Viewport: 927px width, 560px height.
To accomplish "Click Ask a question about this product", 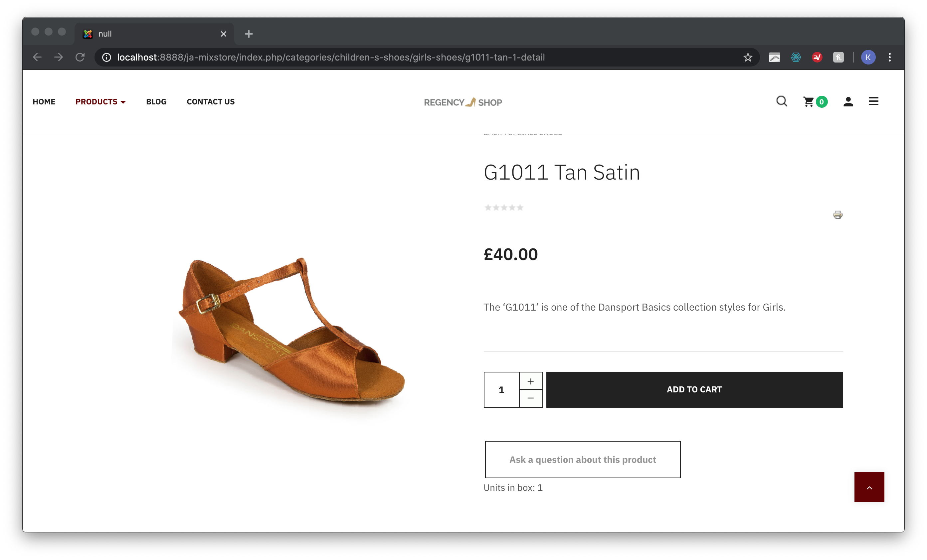I will click(582, 460).
